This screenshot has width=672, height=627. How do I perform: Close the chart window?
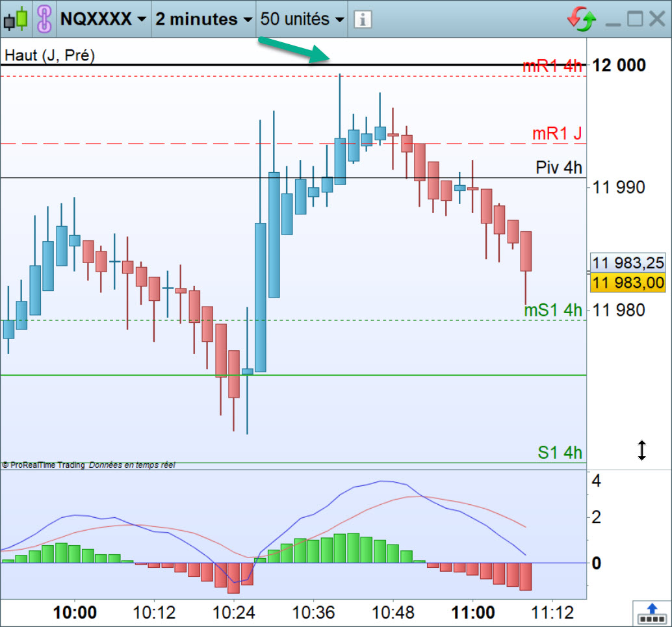(x=657, y=19)
